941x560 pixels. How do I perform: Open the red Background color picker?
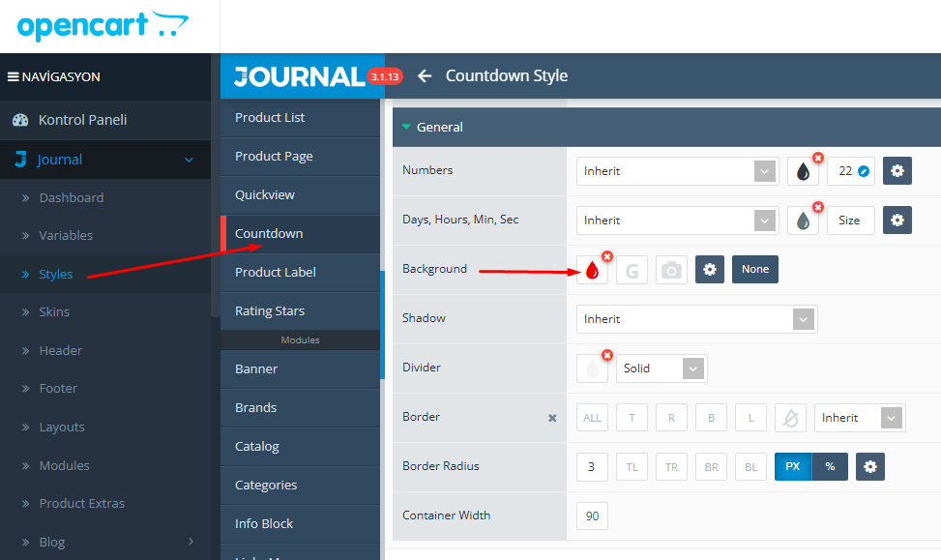pos(592,270)
